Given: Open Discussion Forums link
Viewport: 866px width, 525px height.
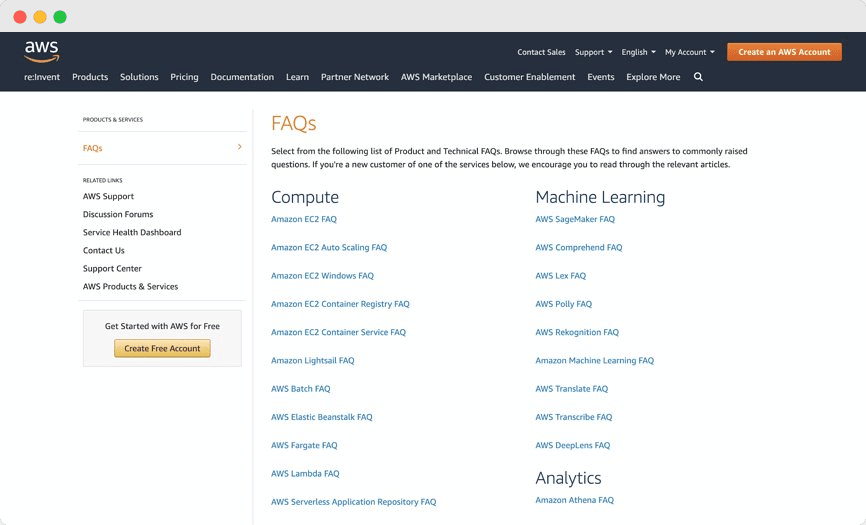Looking at the screenshot, I should point(118,214).
